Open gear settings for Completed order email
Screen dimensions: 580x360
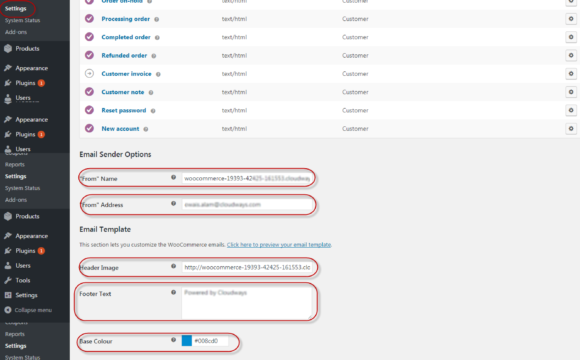point(571,37)
